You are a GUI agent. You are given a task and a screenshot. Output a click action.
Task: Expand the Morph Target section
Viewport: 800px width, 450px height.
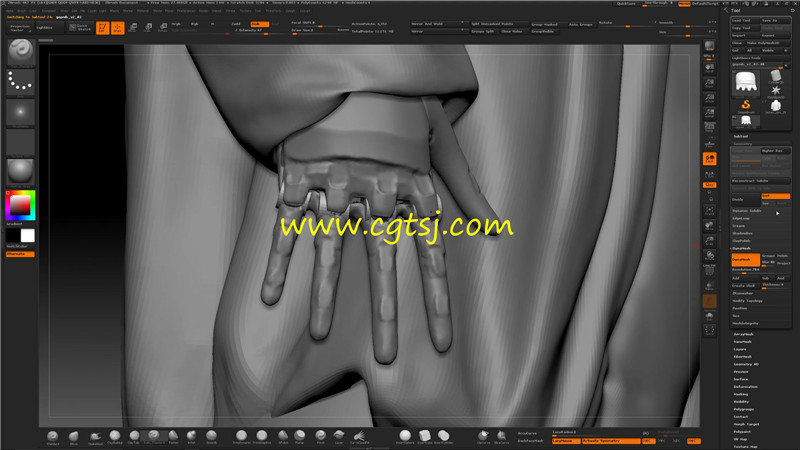click(x=746, y=424)
